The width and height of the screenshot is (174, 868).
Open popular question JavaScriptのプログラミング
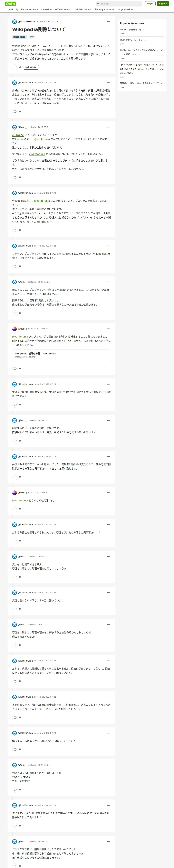pos(133,40)
